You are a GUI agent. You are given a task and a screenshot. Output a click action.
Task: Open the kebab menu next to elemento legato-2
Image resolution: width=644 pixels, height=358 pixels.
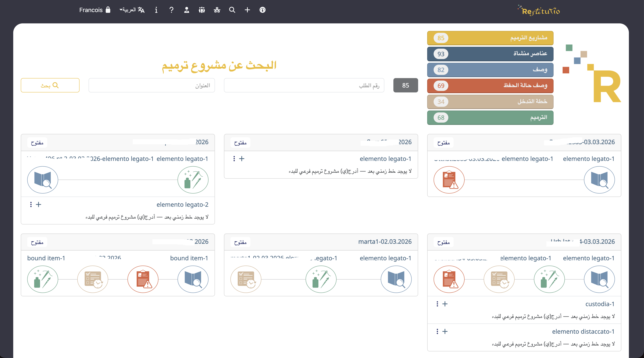click(x=31, y=204)
